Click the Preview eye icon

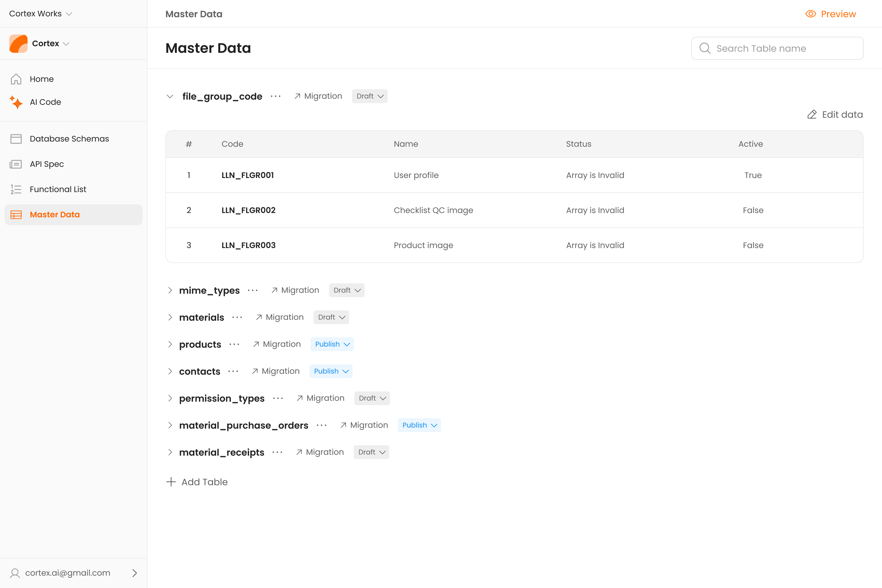[811, 14]
